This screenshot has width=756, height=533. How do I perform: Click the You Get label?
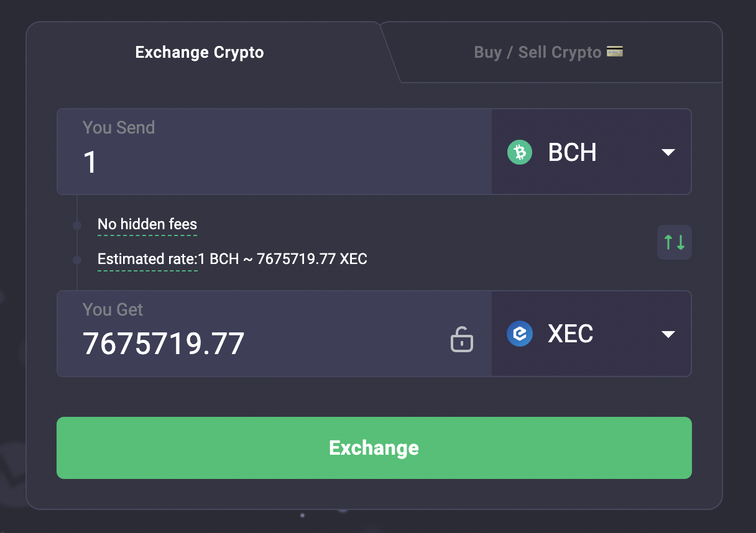click(x=113, y=309)
